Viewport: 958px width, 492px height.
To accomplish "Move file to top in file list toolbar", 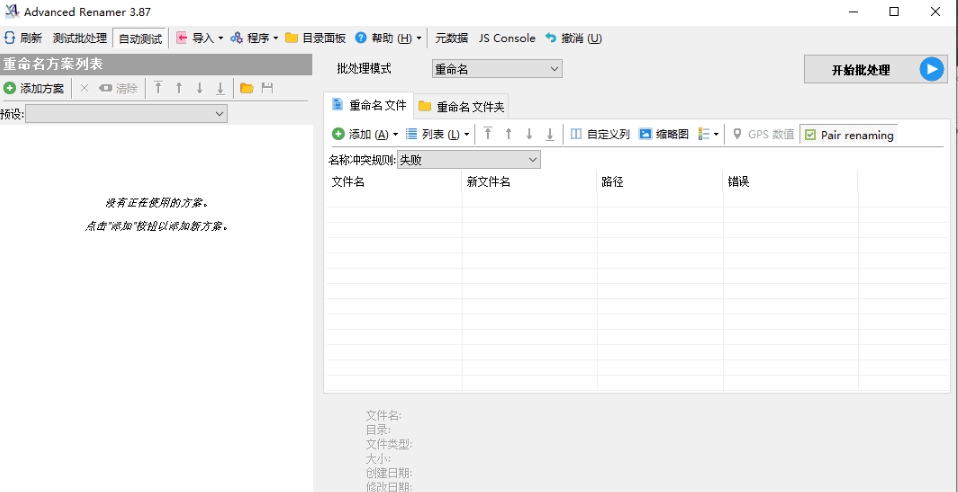I will coord(488,134).
